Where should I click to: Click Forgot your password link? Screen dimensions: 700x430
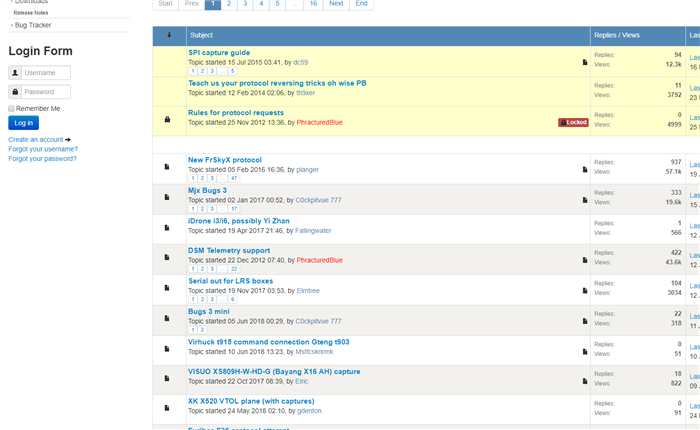coord(42,159)
